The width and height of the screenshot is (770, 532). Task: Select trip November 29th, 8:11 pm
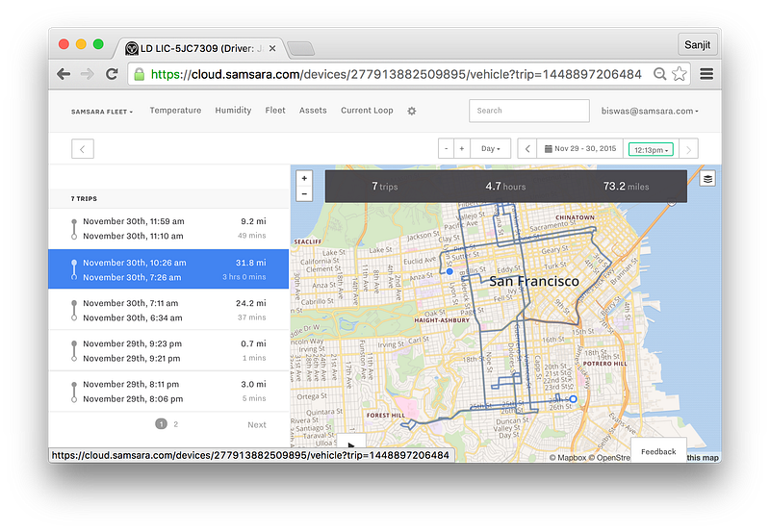click(168, 392)
